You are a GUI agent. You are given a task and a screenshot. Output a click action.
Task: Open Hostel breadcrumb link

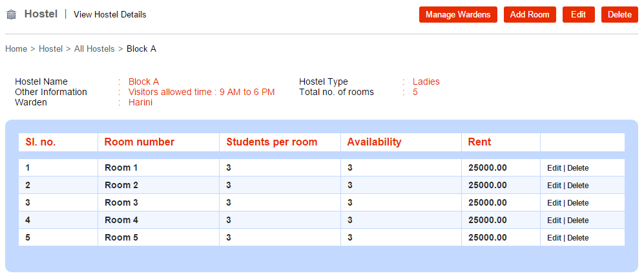coord(50,49)
